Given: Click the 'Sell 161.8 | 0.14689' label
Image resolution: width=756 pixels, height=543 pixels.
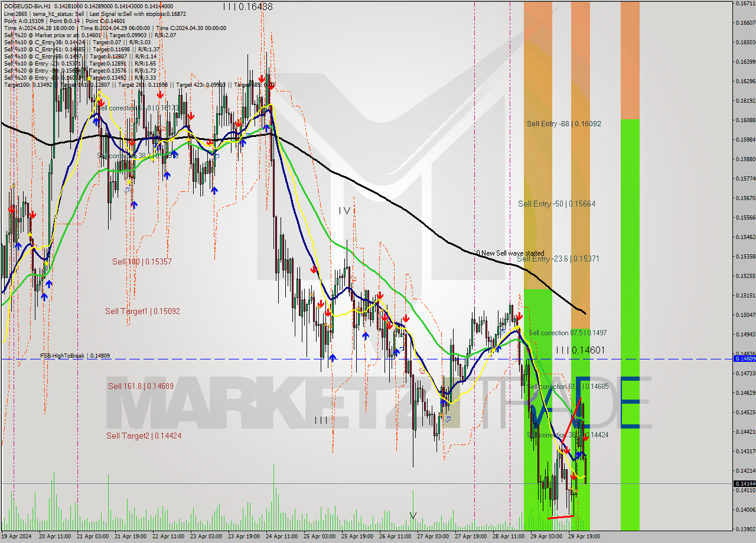Looking at the screenshot, I should tap(141, 386).
